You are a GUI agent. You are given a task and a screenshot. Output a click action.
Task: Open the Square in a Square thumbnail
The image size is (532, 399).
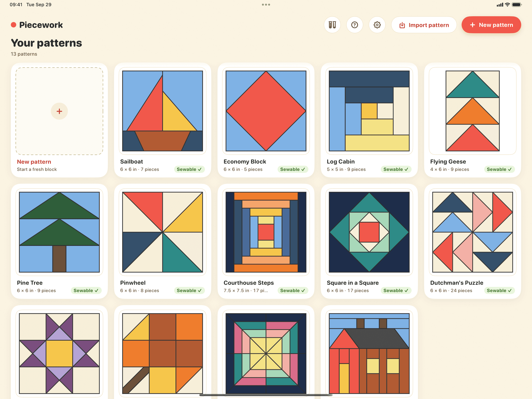click(x=369, y=232)
